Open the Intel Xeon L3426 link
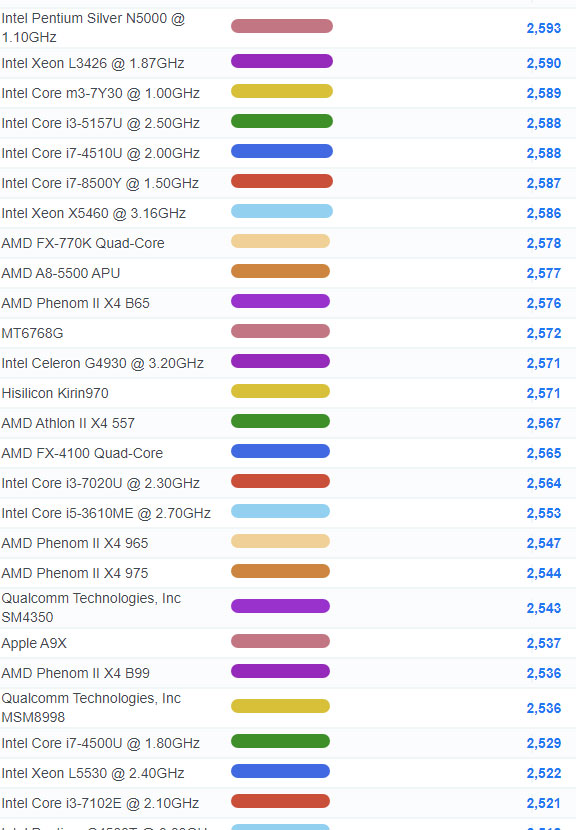The width and height of the screenshot is (576, 830). click(x=93, y=64)
